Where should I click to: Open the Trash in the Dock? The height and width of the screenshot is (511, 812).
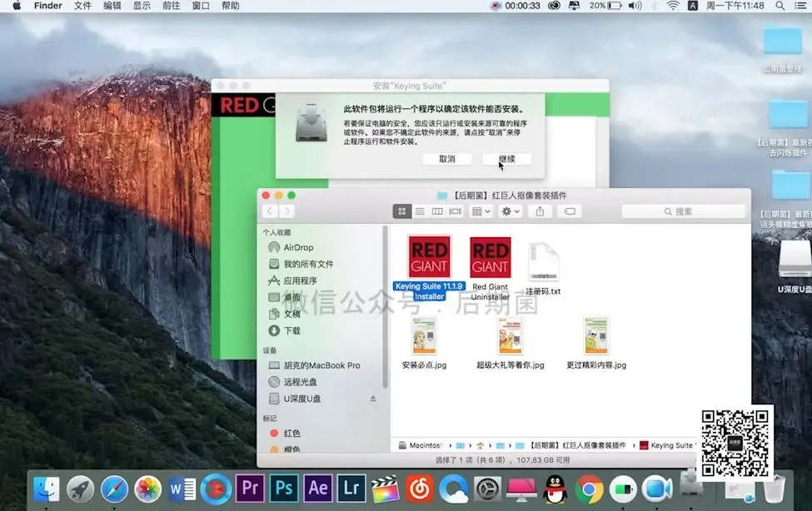pyautogui.click(x=775, y=489)
